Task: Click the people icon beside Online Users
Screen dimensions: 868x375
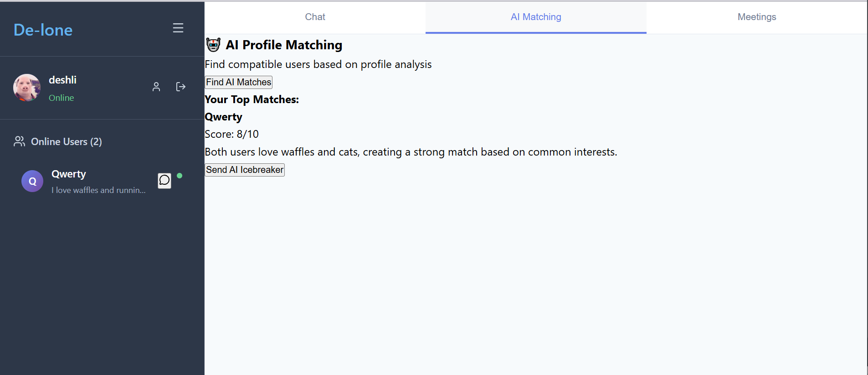Action: [19, 141]
